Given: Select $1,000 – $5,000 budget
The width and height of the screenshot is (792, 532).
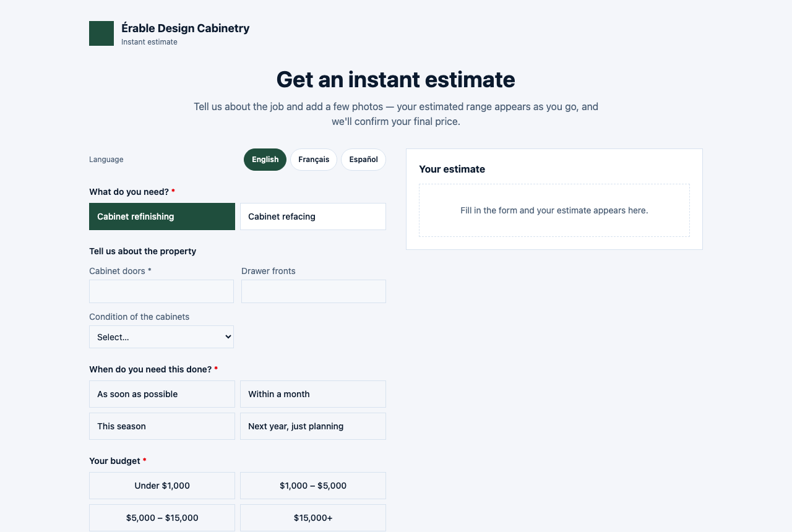Looking at the screenshot, I should 313,486.
